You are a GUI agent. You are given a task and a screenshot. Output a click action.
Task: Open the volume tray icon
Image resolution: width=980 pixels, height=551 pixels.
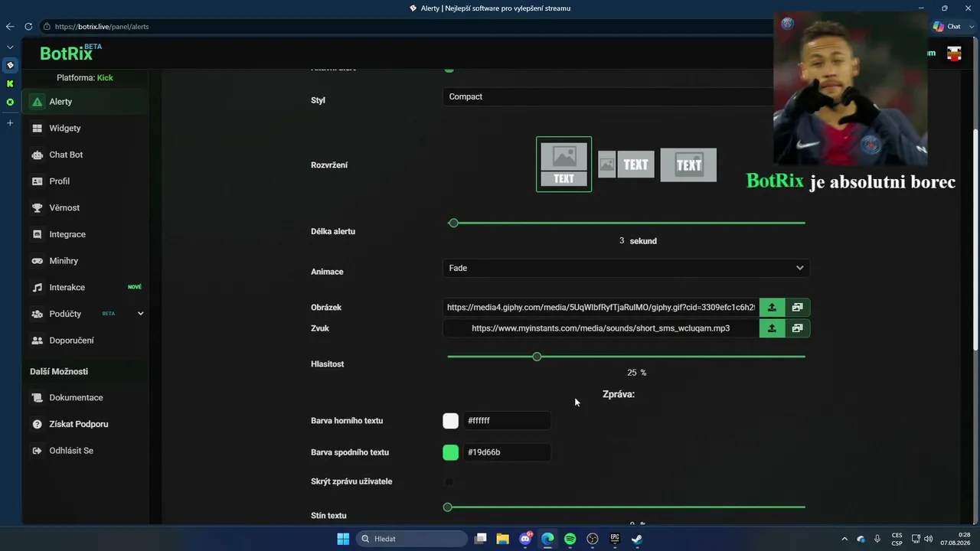pyautogui.click(x=929, y=539)
